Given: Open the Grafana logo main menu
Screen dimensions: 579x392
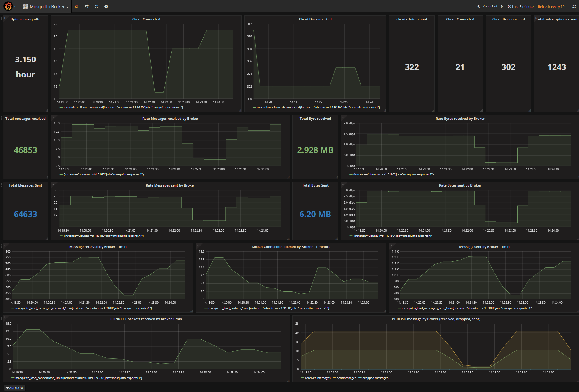Looking at the screenshot, I should tap(9, 6).
